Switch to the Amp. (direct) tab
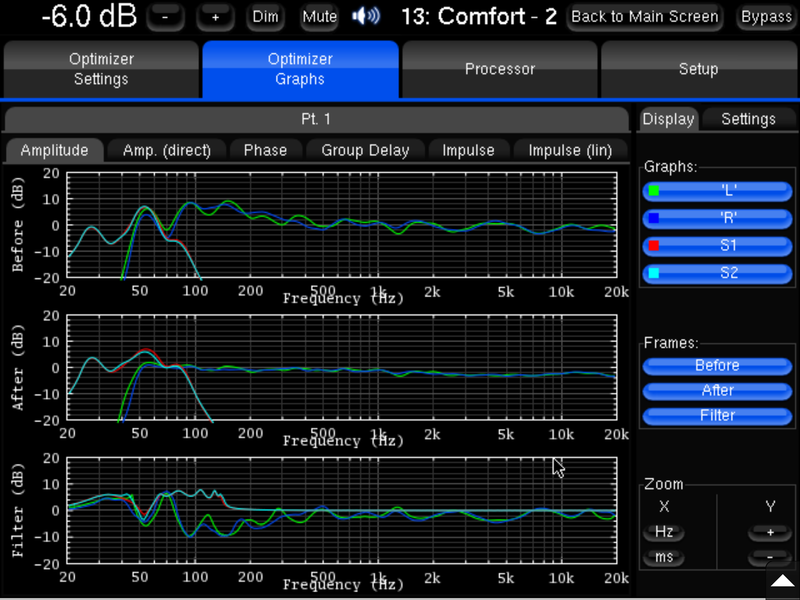This screenshot has width=800, height=600. [167, 151]
